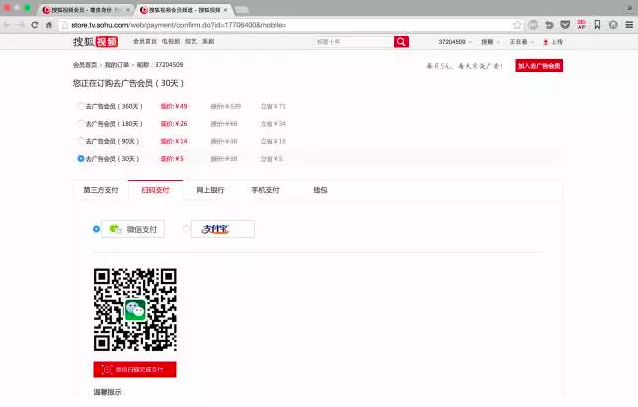Click the ¥26 price of the 180-day plan
Image resolution: width=638 pixels, height=407 pixels.
click(x=174, y=124)
